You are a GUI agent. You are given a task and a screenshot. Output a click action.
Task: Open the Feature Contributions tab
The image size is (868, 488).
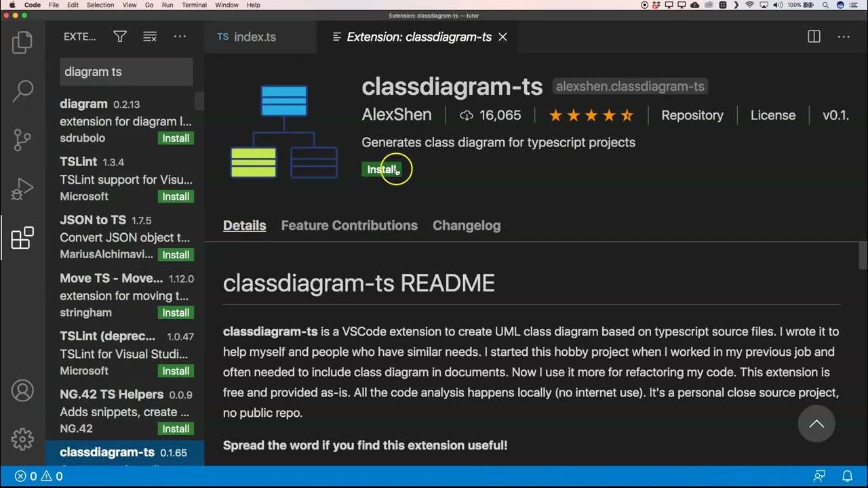[x=349, y=226]
